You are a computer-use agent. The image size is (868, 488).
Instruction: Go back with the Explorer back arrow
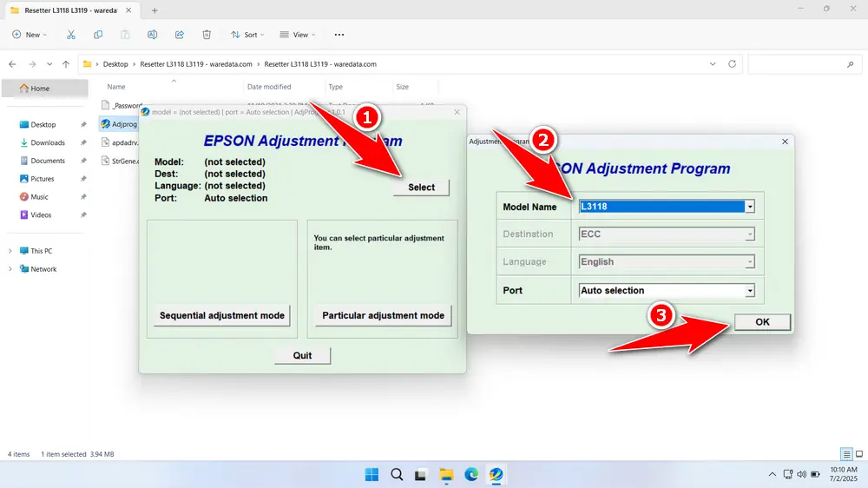[x=12, y=64]
